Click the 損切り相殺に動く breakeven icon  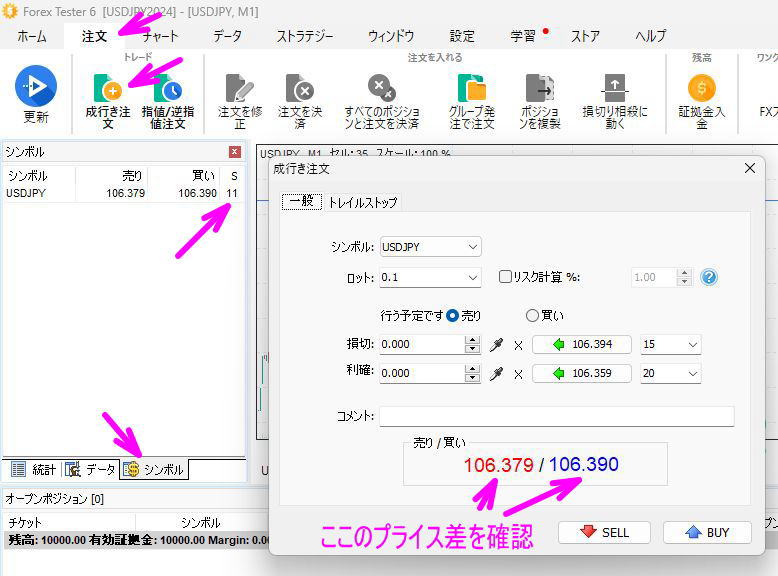click(x=615, y=88)
